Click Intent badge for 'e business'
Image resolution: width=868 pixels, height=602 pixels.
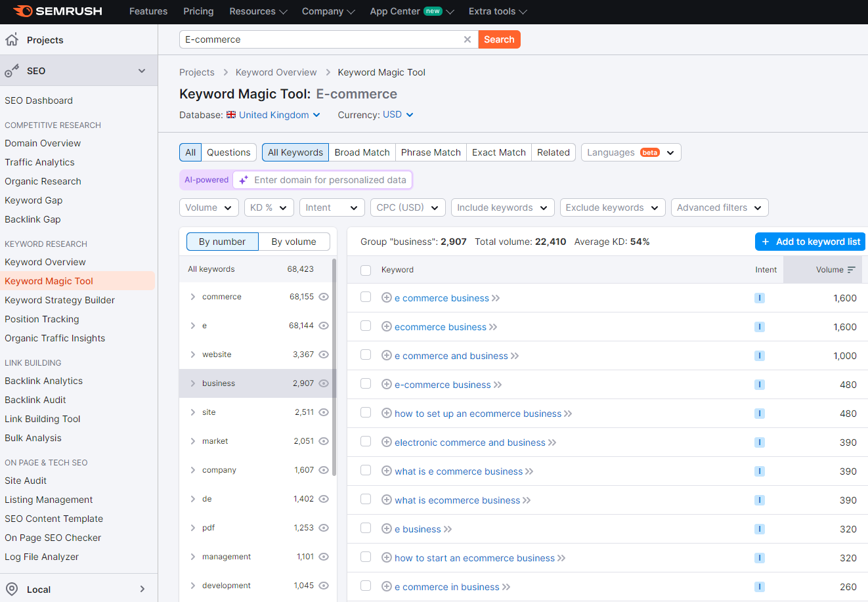coord(760,529)
